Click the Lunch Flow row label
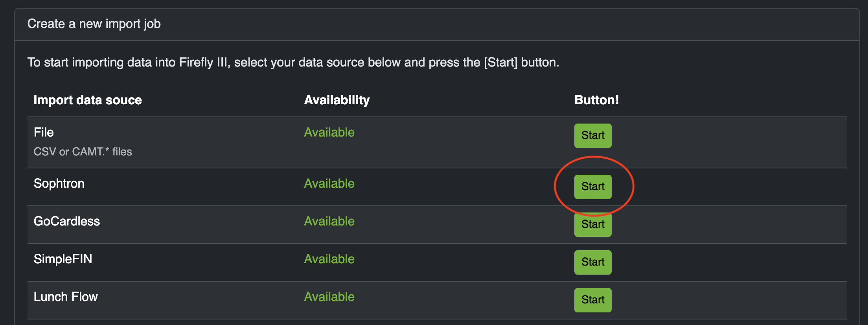 click(x=66, y=296)
